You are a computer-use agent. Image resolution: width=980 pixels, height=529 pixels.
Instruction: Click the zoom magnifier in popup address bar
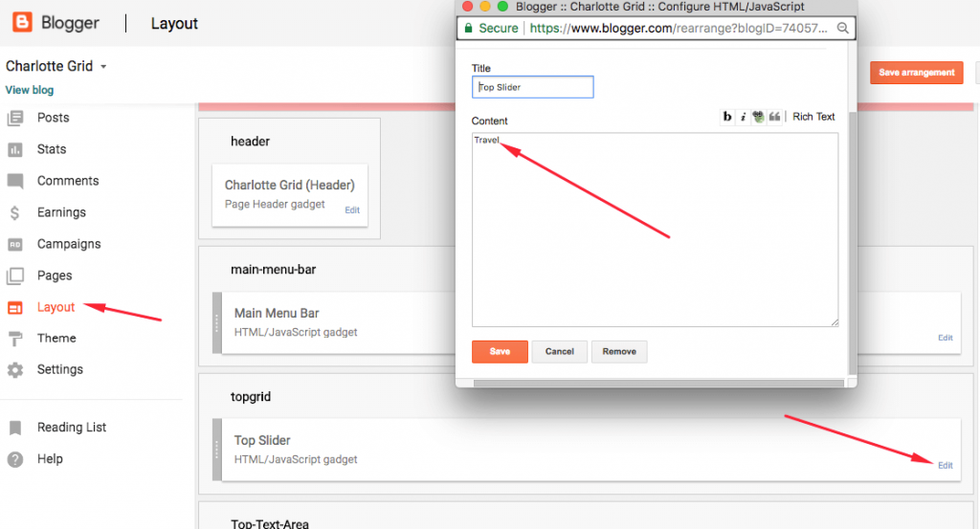(x=842, y=28)
